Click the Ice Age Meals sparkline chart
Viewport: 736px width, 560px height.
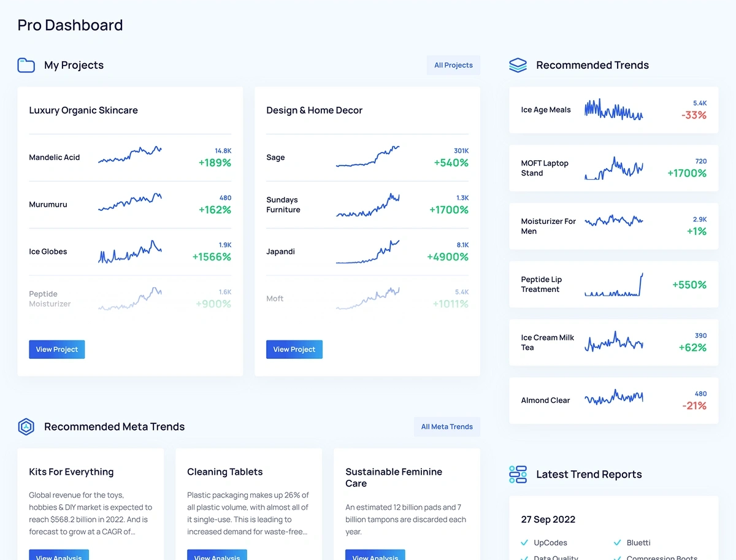[x=613, y=110]
